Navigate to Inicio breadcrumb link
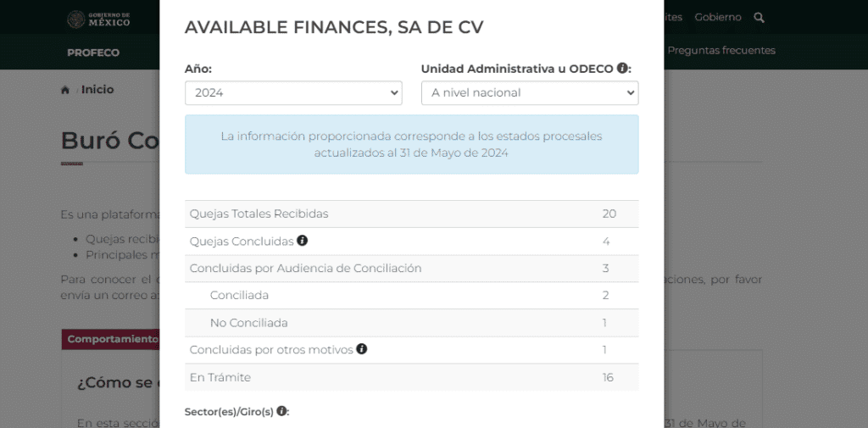The height and width of the screenshot is (428, 868). 97,90
